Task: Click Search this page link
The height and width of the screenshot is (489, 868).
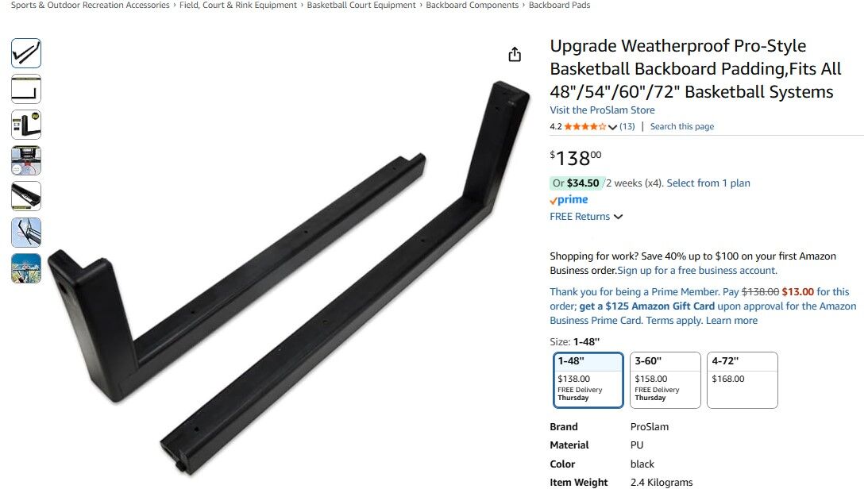Action: pyautogui.click(x=682, y=127)
